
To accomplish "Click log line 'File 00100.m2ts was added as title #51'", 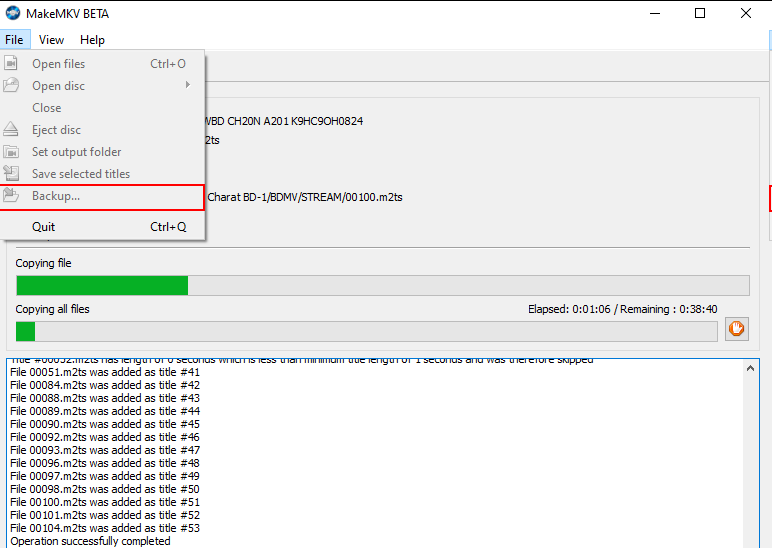I will (105, 502).
